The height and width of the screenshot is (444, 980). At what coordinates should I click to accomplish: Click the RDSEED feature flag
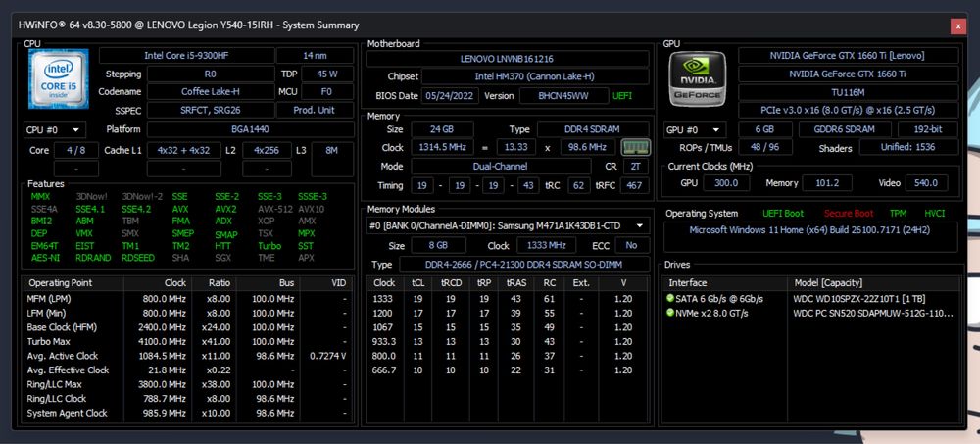(x=138, y=258)
